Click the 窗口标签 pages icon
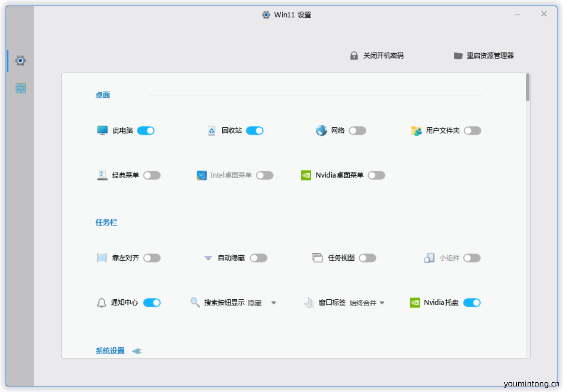The height and width of the screenshot is (392, 563). click(x=309, y=302)
